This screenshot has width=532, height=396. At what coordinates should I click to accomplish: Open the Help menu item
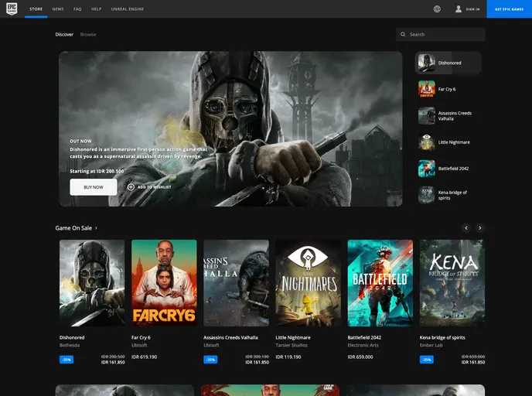coord(97,9)
